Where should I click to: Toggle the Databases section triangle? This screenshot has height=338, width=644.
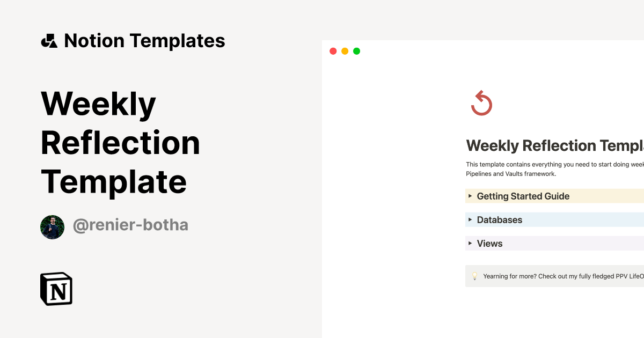(470, 219)
